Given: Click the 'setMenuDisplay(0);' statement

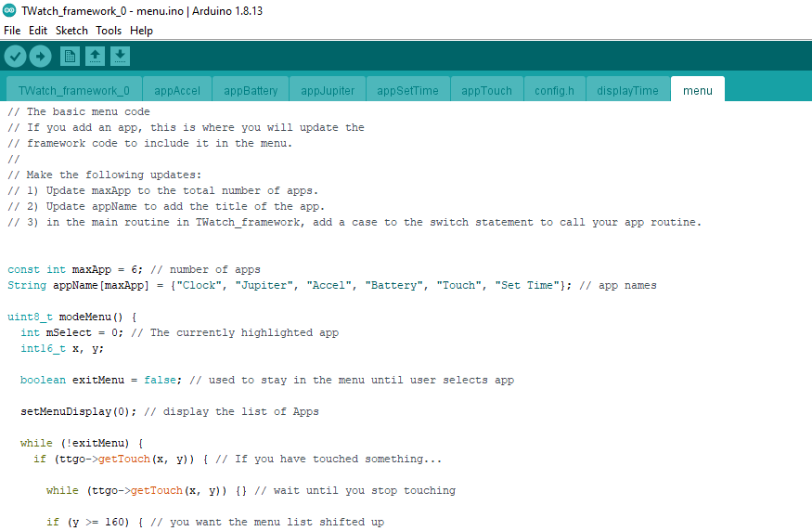Looking at the screenshot, I should 78,412.
